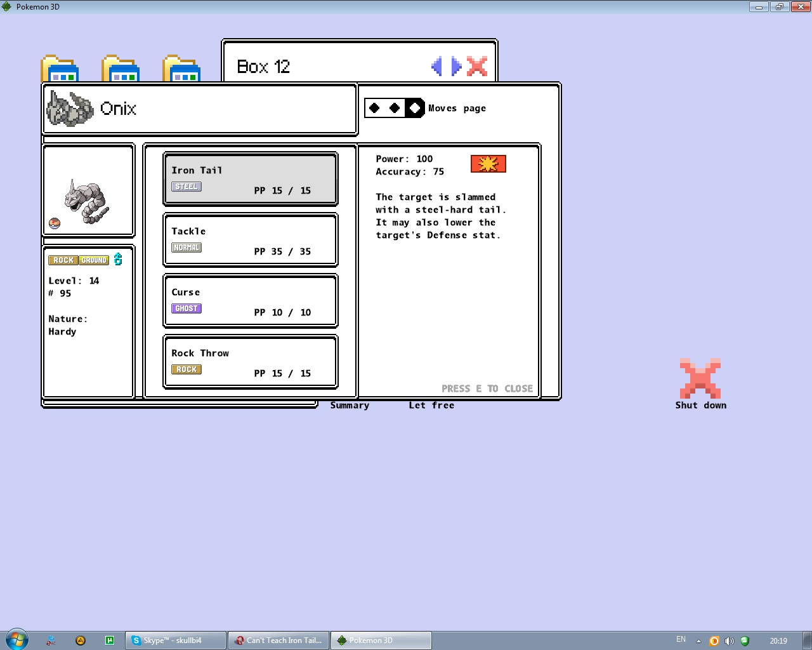Viewport: 812px width, 650px height.
Task: Switch to the middle summary page dot
Action: click(x=395, y=108)
